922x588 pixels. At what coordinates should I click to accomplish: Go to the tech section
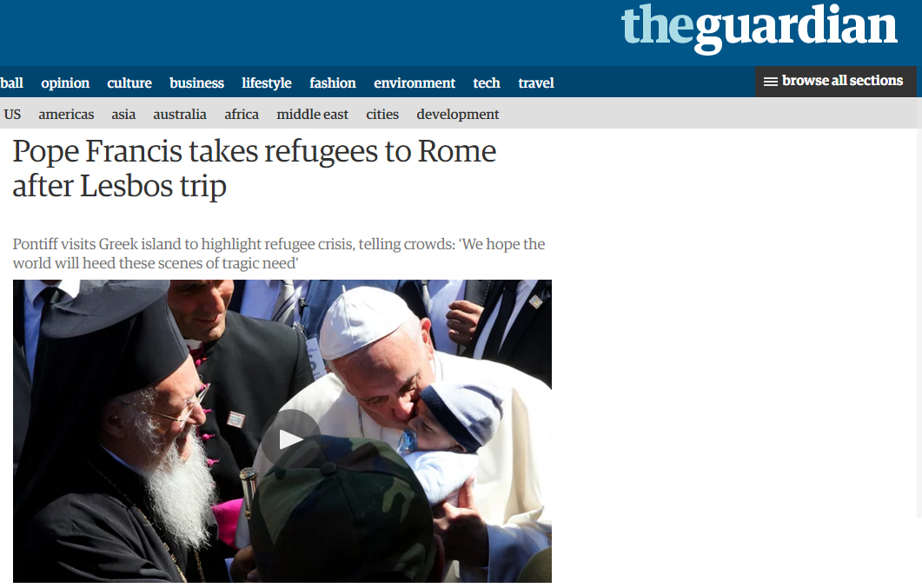(x=487, y=83)
